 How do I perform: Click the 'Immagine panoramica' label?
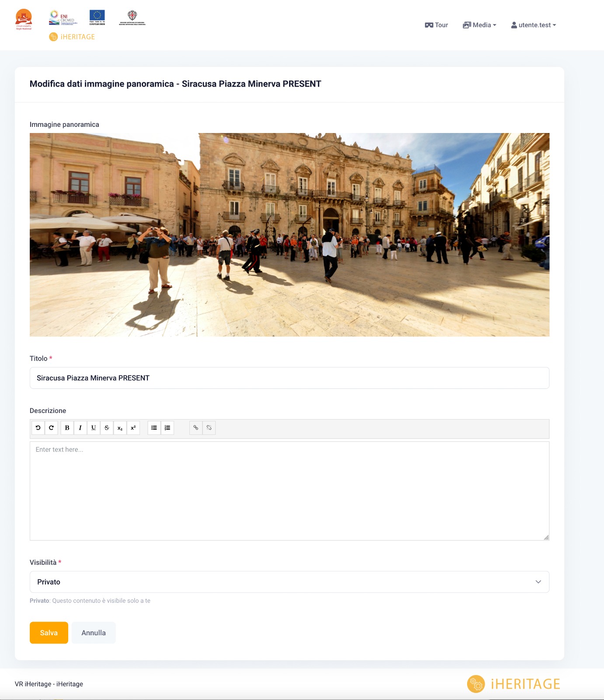(x=64, y=125)
